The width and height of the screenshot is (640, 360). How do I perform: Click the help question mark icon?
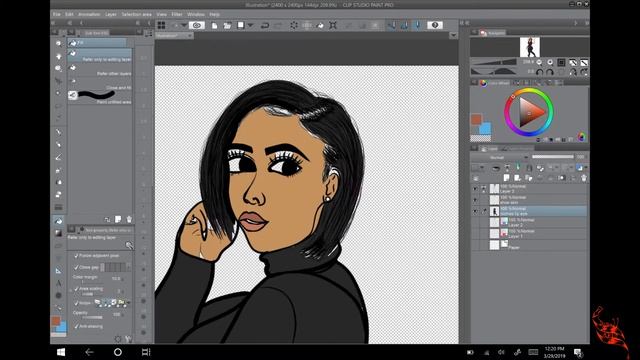[435, 25]
